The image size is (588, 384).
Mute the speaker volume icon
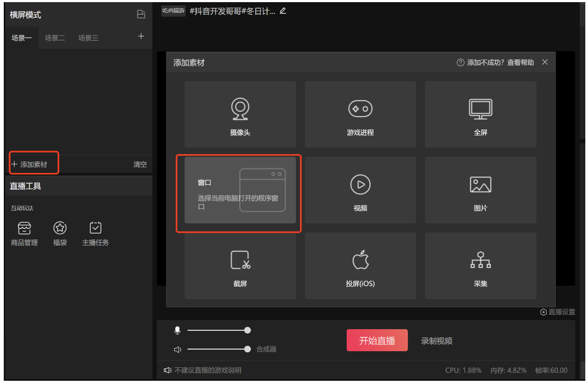[x=177, y=350]
